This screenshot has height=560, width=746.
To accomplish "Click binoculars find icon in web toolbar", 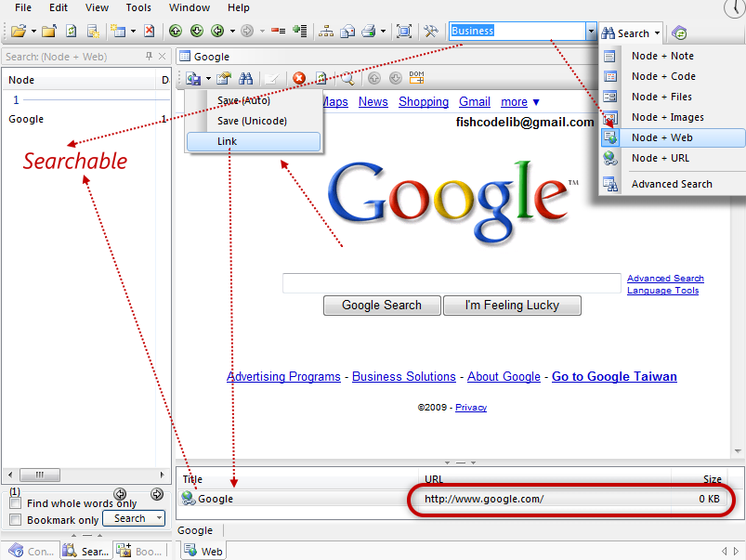I will [x=245, y=79].
